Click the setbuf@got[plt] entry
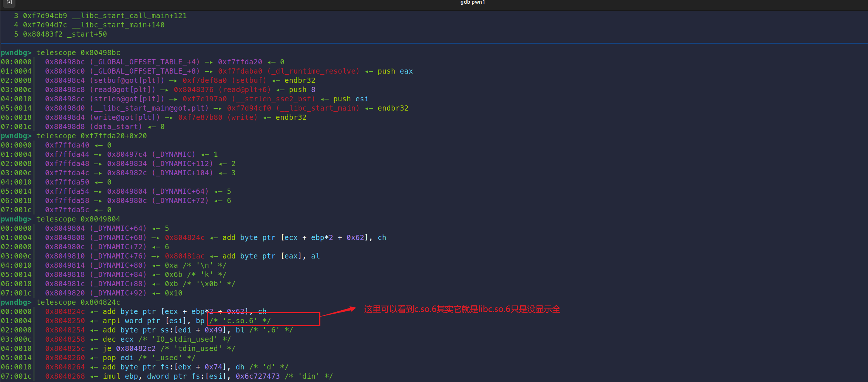Screen dimensions: 868x382 [127, 80]
